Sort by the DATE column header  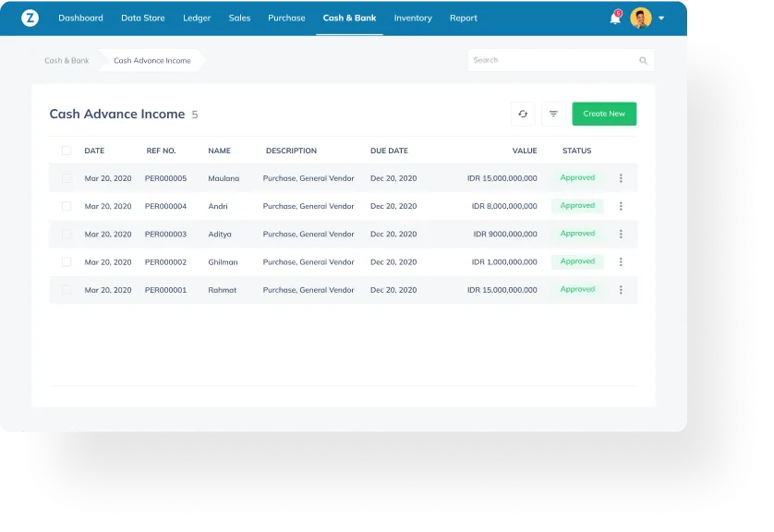click(x=94, y=151)
